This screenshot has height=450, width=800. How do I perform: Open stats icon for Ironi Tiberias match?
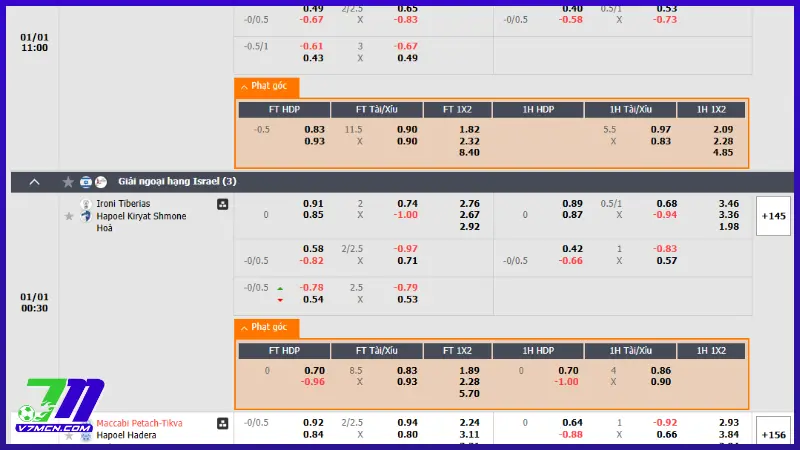click(222, 204)
